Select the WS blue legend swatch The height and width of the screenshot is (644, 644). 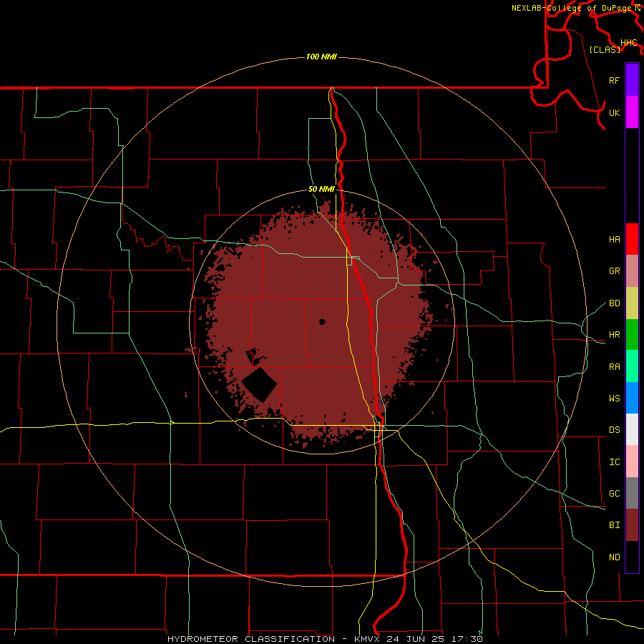(632, 398)
